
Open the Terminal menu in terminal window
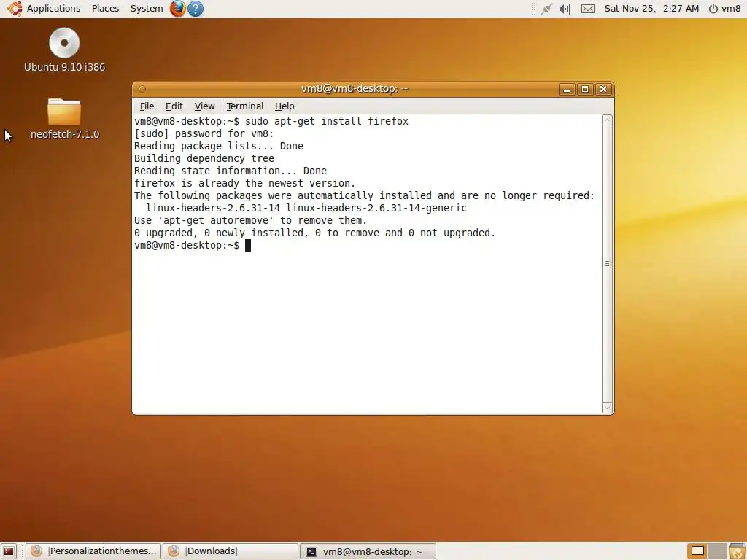[245, 106]
